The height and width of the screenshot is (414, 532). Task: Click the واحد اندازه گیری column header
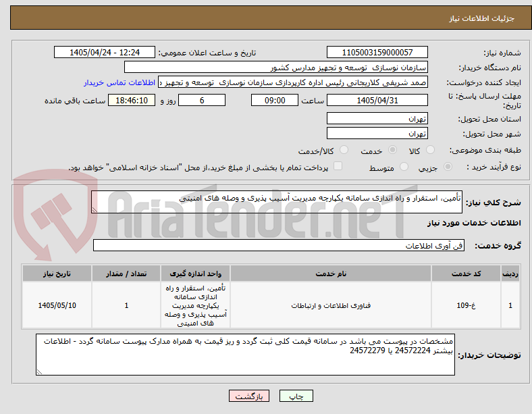(x=195, y=274)
